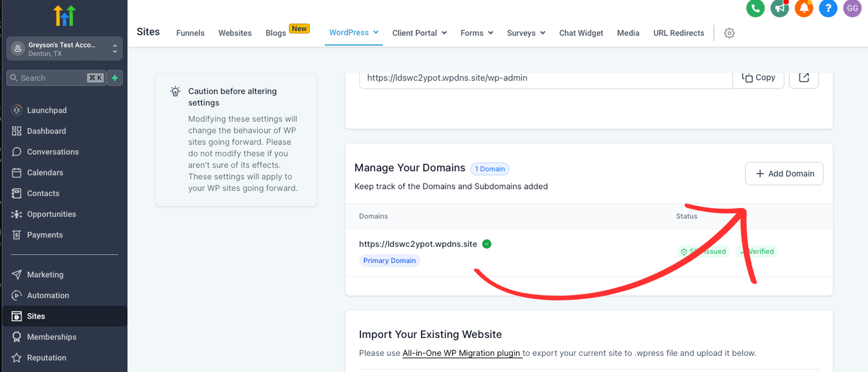
Task: Open the All-in-One WP Migration plugin link
Action: (x=461, y=353)
